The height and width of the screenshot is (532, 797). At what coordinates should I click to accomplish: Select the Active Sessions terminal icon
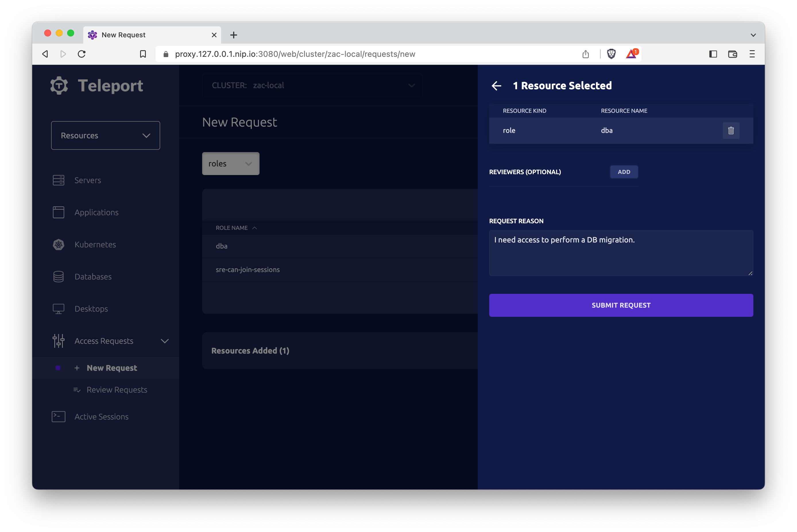click(58, 416)
